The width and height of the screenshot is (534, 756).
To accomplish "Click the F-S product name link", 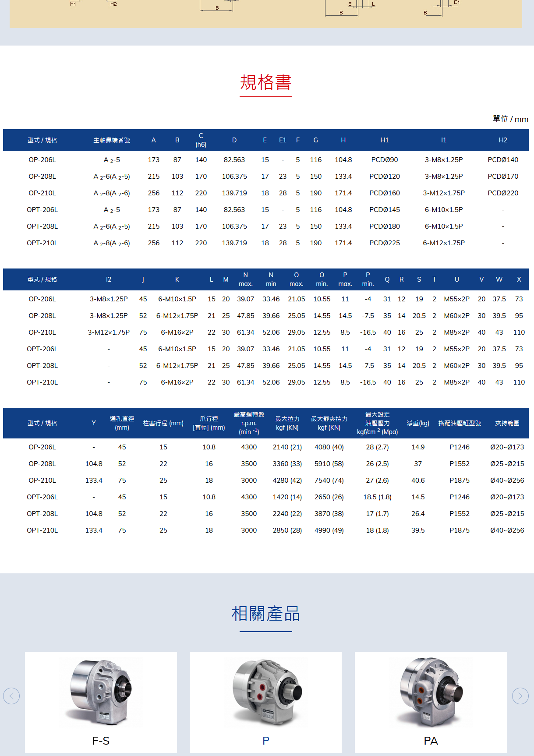I will tap(101, 741).
